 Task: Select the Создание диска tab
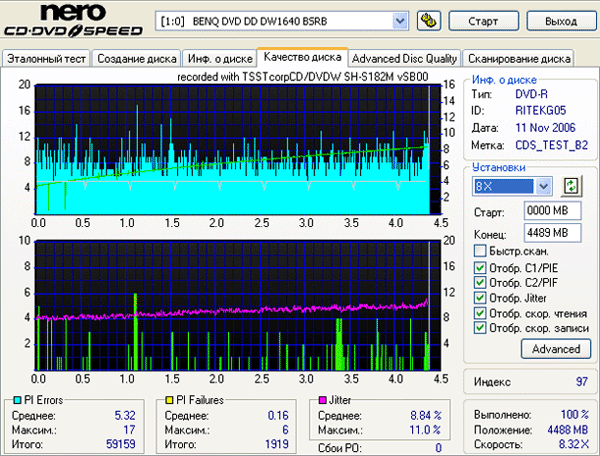(x=137, y=59)
